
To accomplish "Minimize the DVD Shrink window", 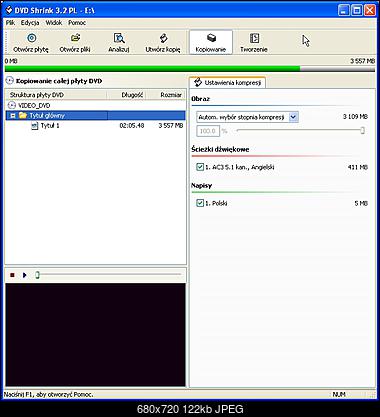I will tap(344, 10).
